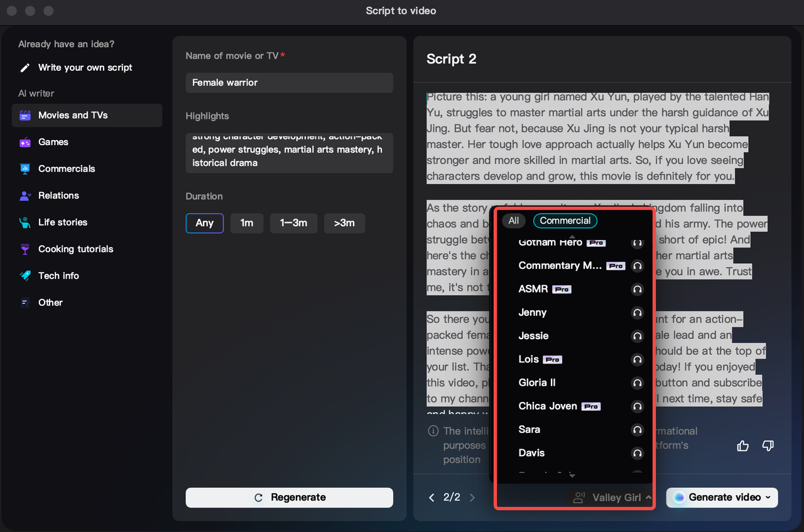Click the Female warrior name field

pos(289,82)
